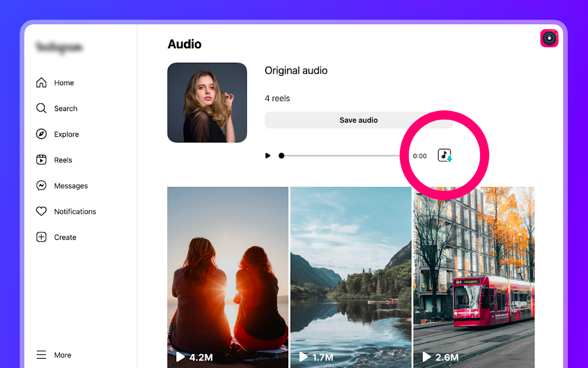
Task: Click the audio progress slider handle
Action: 281,155
